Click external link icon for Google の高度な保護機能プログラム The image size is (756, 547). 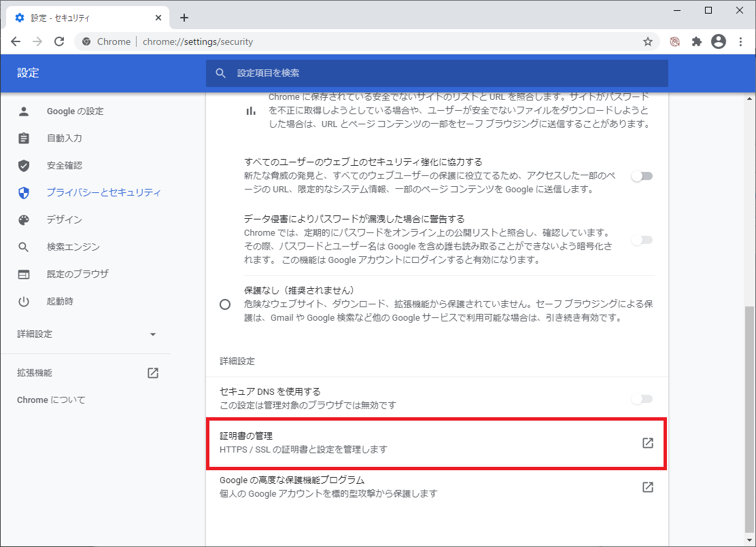(647, 487)
